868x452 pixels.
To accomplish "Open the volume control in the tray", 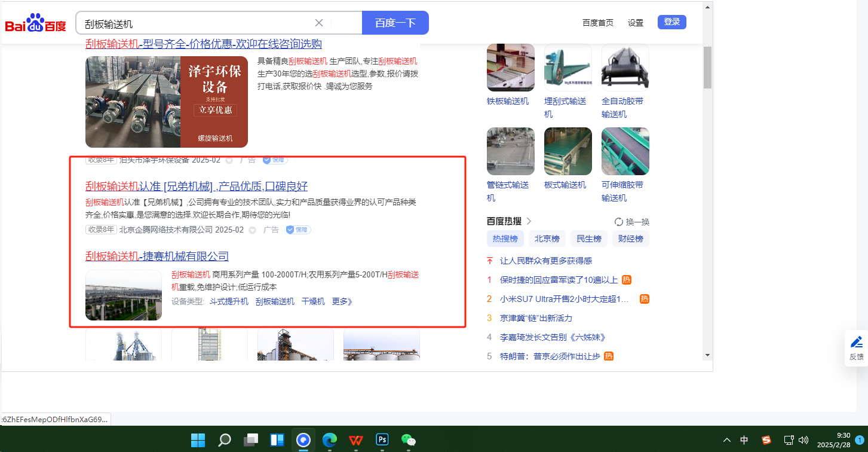I will coord(805,441).
